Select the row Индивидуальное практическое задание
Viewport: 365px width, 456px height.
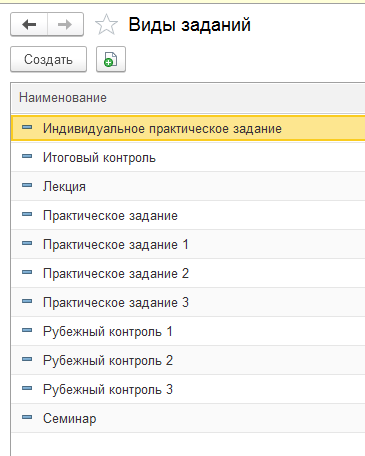coord(188,128)
